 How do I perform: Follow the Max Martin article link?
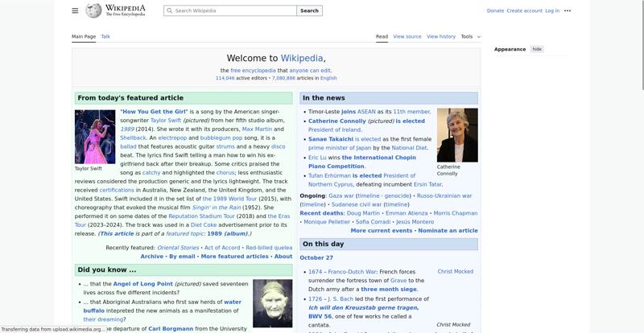pyautogui.click(x=258, y=129)
